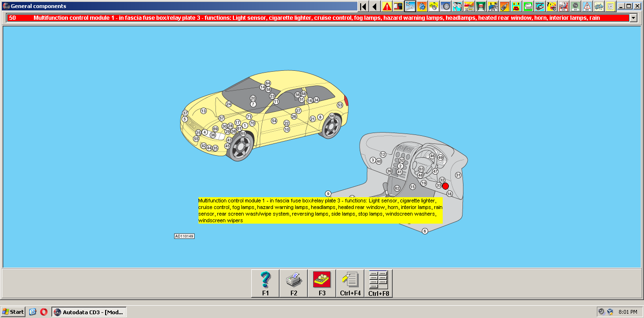Open the Windows Start menu
644x318 pixels.
[13, 312]
